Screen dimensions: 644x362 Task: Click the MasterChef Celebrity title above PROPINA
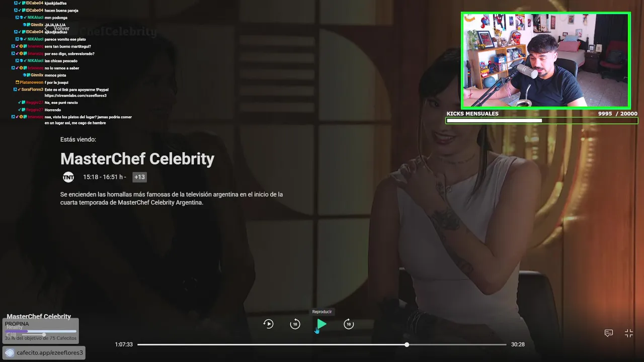39,317
